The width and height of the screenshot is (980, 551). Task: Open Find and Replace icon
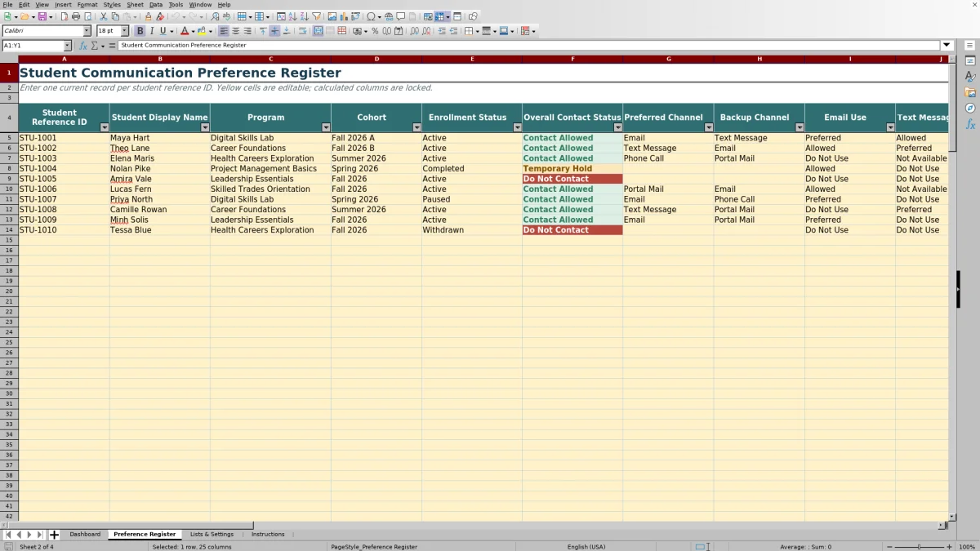215,16
